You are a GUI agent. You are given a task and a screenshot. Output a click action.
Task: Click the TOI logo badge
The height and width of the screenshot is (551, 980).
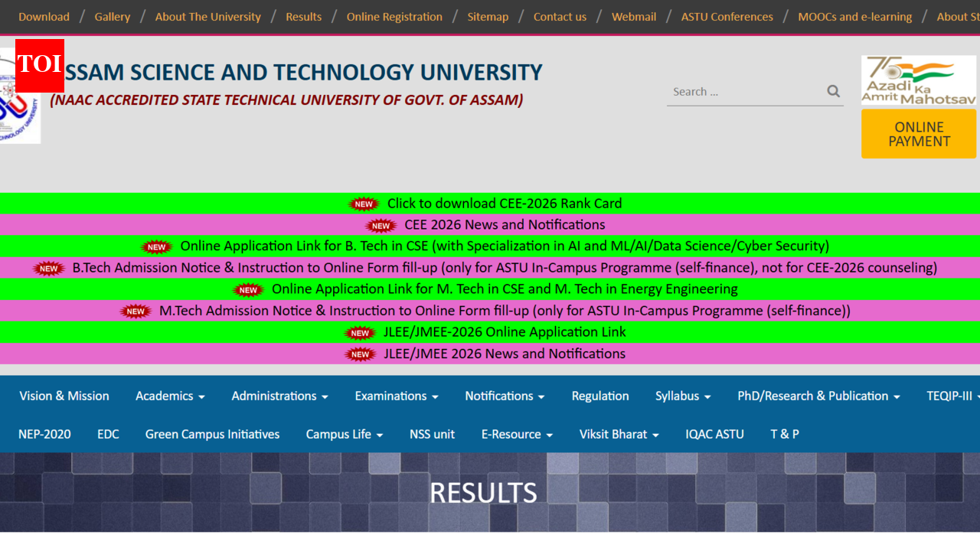pyautogui.click(x=40, y=66)
